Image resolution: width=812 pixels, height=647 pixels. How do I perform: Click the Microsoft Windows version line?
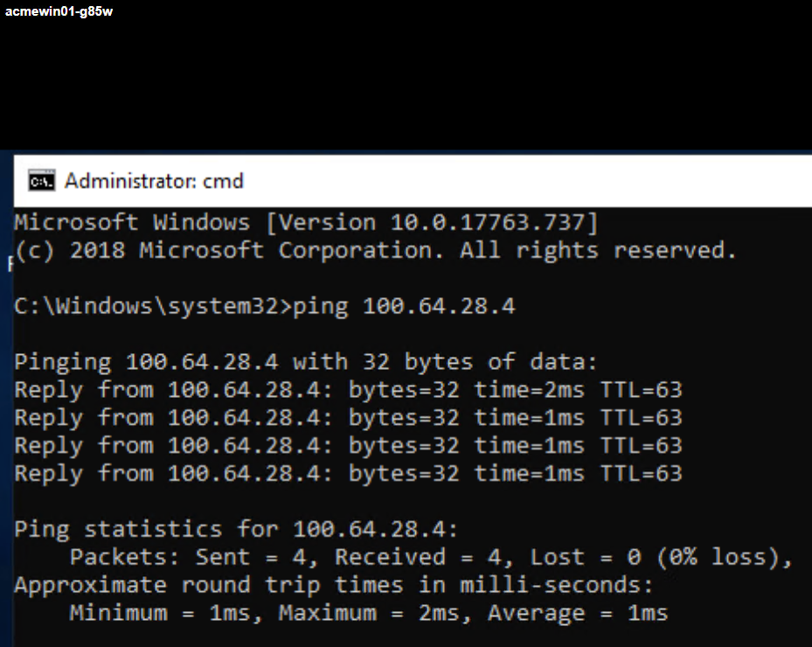coord(306,223)
